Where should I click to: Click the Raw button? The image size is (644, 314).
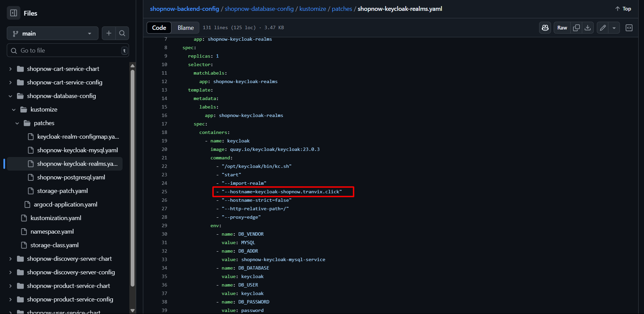click(x=562, y=28)
